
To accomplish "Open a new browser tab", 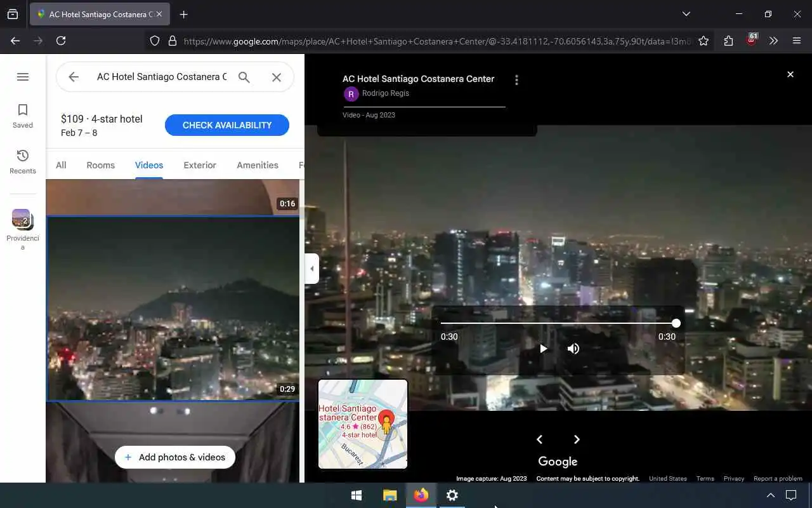I will [x=184, y=14].
